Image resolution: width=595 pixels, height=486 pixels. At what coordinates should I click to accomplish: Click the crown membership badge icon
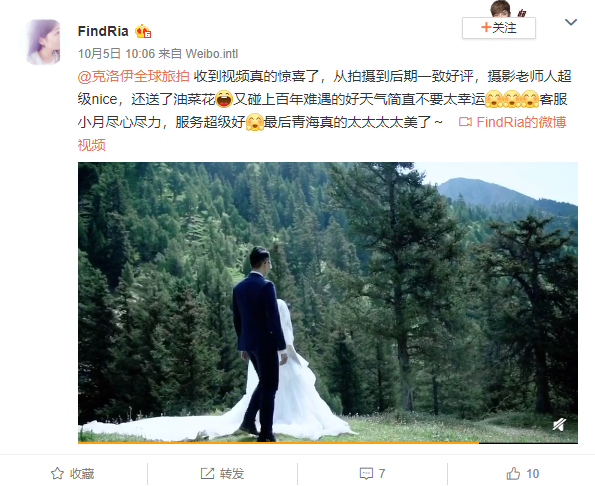(143, 31)
